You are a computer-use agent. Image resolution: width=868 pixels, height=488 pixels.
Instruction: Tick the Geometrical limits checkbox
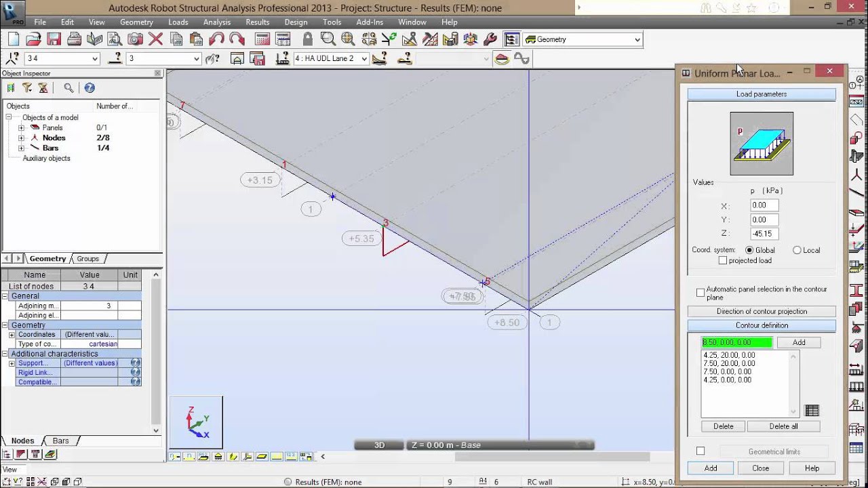(701, 451)
